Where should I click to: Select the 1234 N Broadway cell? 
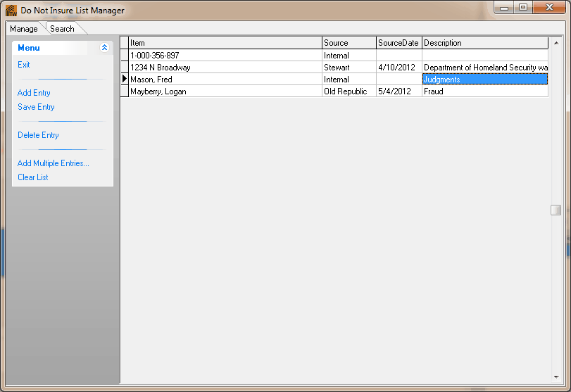(x=225, y=68)
